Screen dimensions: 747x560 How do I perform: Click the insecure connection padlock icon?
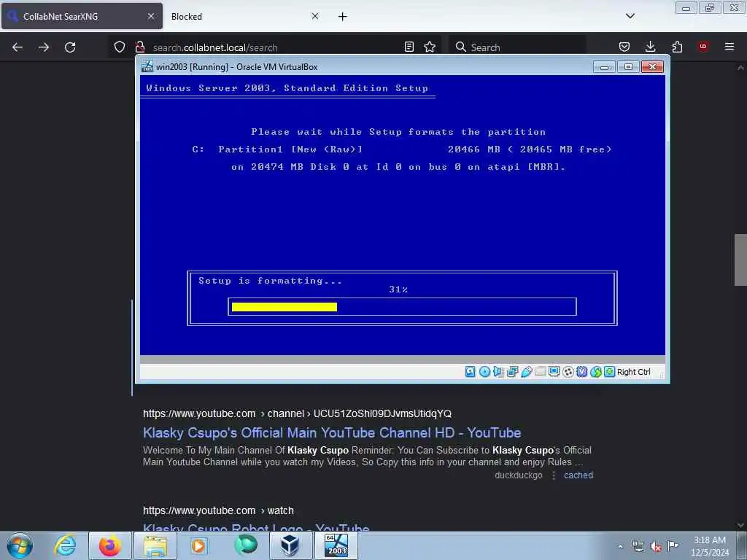[x=140, y=47]
